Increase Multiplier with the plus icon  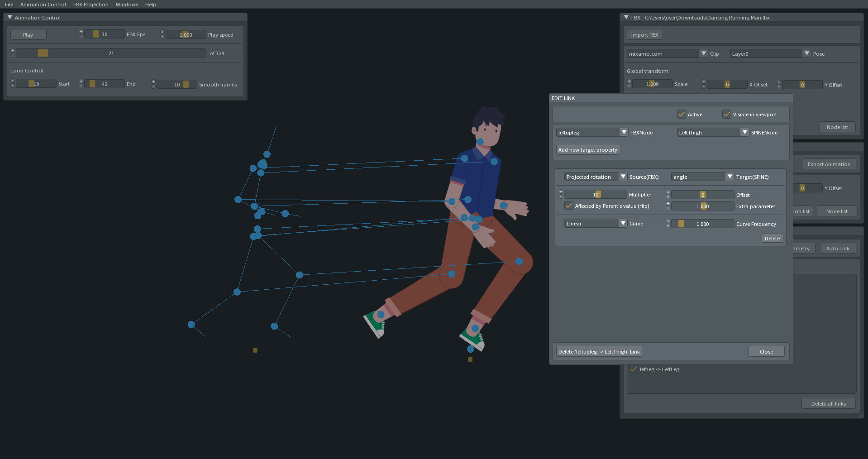pos(561,191)
